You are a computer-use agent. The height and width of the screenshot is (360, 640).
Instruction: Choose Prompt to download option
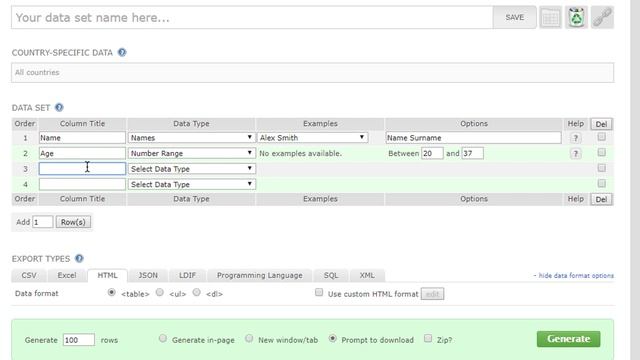[x=332, y=338]
